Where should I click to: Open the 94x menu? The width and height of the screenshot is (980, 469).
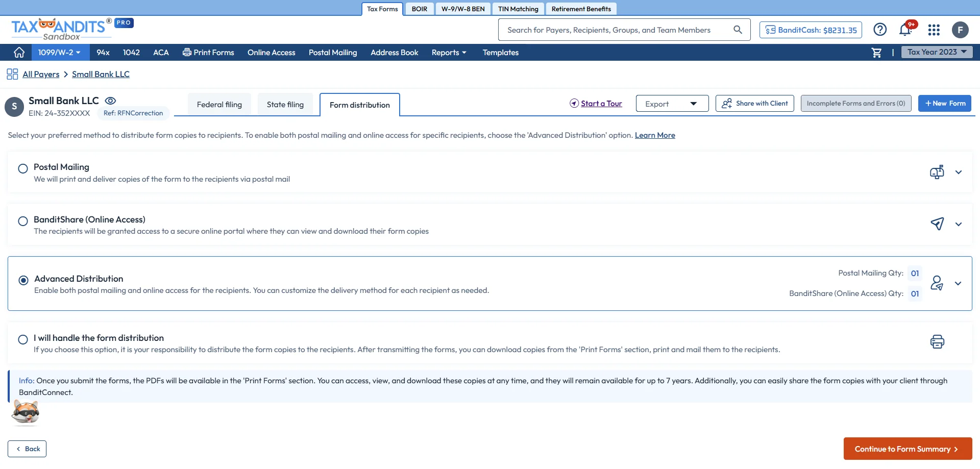pos(103,53)
